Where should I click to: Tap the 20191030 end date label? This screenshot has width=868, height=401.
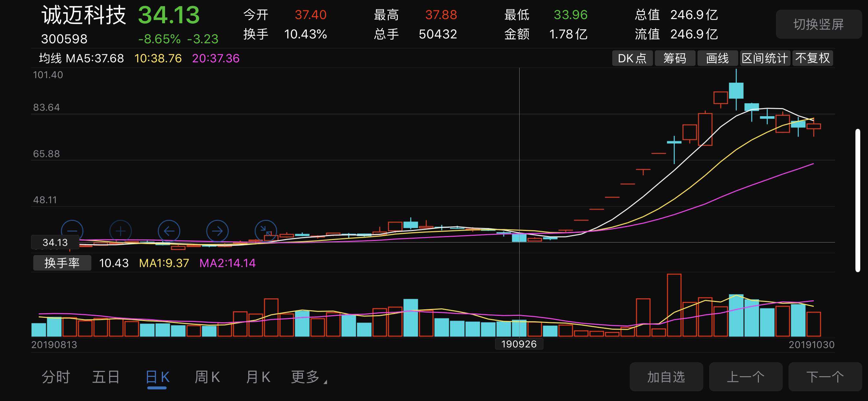tap(811, 345)
